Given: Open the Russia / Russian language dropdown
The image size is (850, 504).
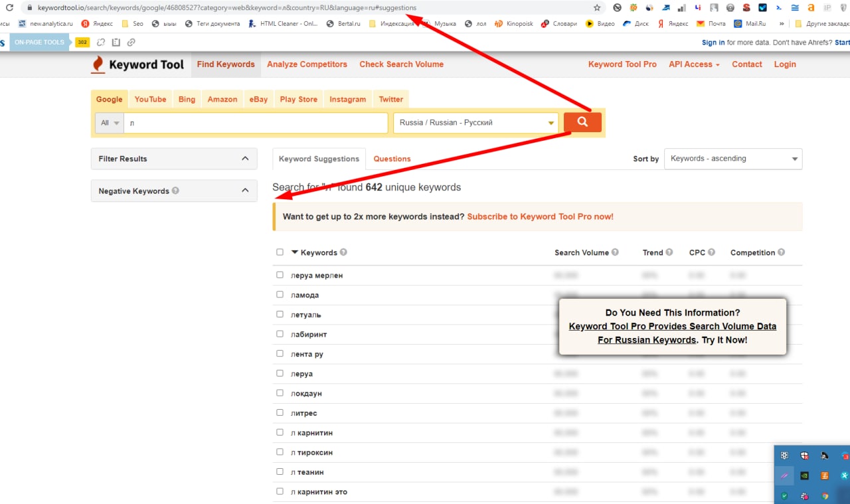Looking at the screenshot, I should 475,123.
